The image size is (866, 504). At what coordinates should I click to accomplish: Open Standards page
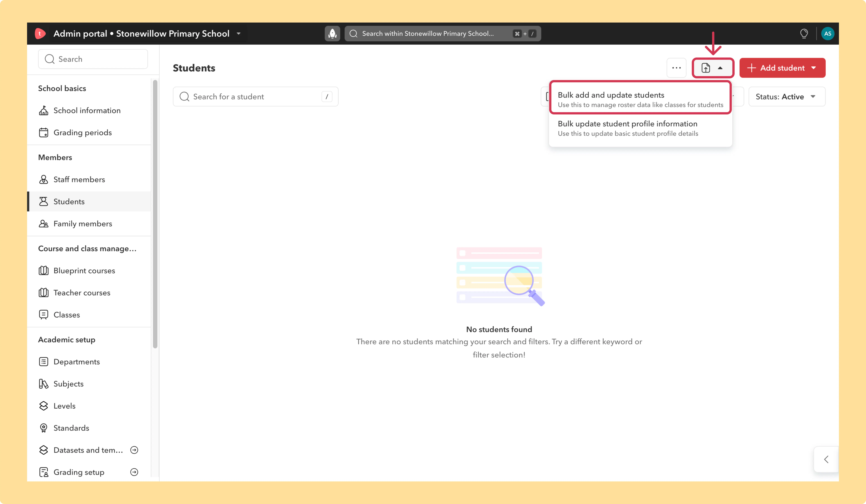pyautogui.click(x=89, y=428)
